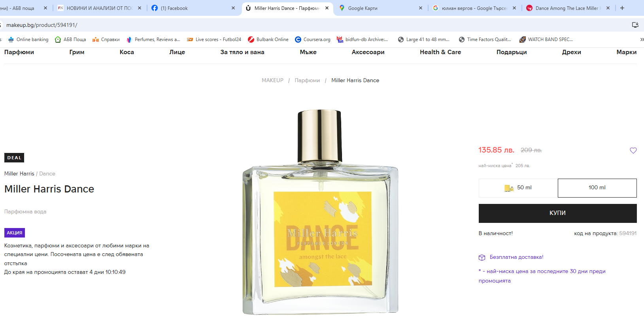Image resolution: width=644 pixels, height=328 pixels.
Task: Open a new browser tab
Action: (622, 8)
